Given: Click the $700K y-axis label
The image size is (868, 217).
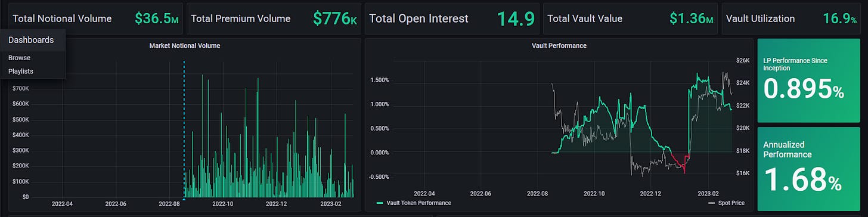Looking at the screenshot, I should [21, 88].
